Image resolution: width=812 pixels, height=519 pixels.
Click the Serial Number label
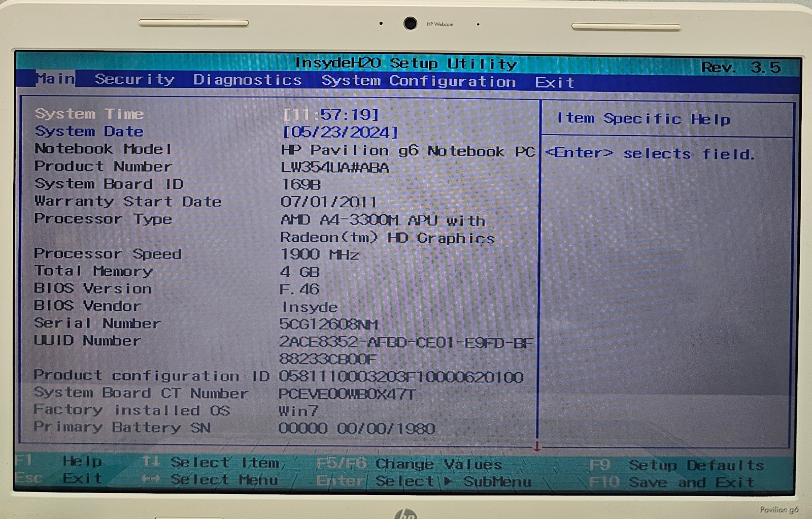(97, 323)
